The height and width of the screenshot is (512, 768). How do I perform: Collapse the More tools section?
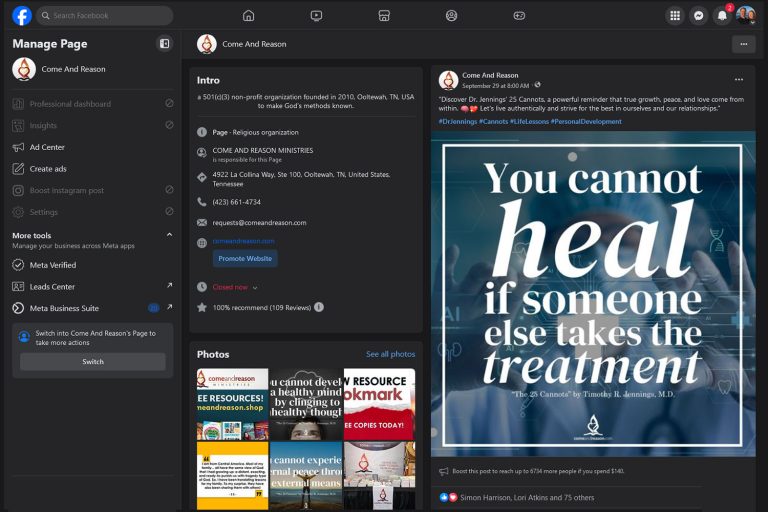coord(169,235)
